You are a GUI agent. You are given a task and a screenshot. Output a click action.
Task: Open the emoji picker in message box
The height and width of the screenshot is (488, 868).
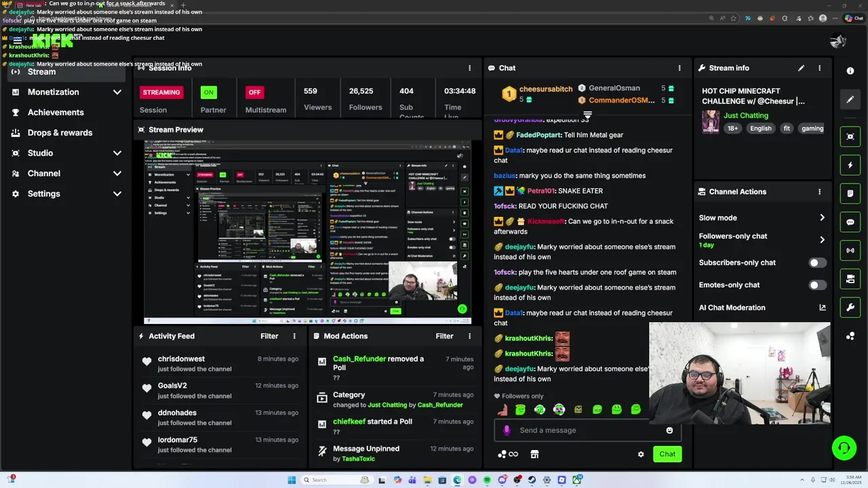[x=669, y=430]
